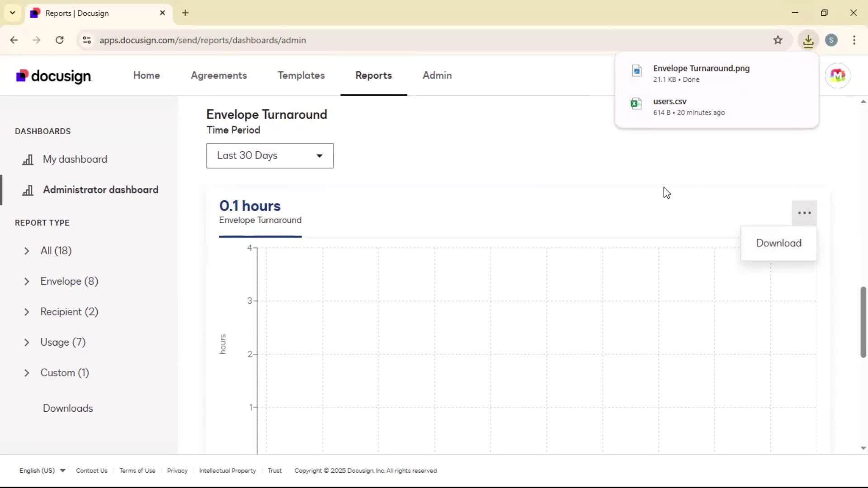Open a new browser tab
The width and height of the screenshot is (868, 488).
pos(185,13)
